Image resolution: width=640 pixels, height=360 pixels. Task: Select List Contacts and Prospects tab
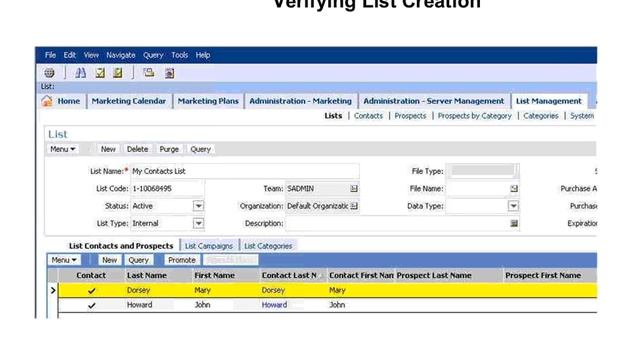(121, 246)
